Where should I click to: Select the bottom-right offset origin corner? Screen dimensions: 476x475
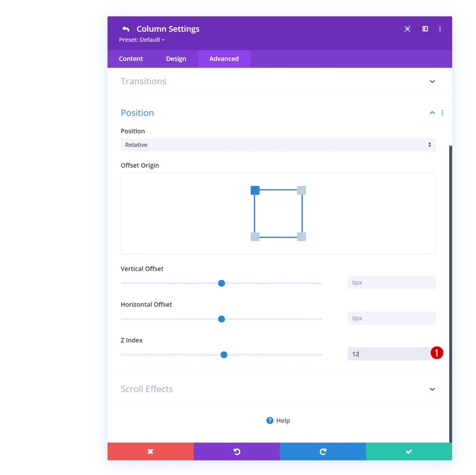301,237
